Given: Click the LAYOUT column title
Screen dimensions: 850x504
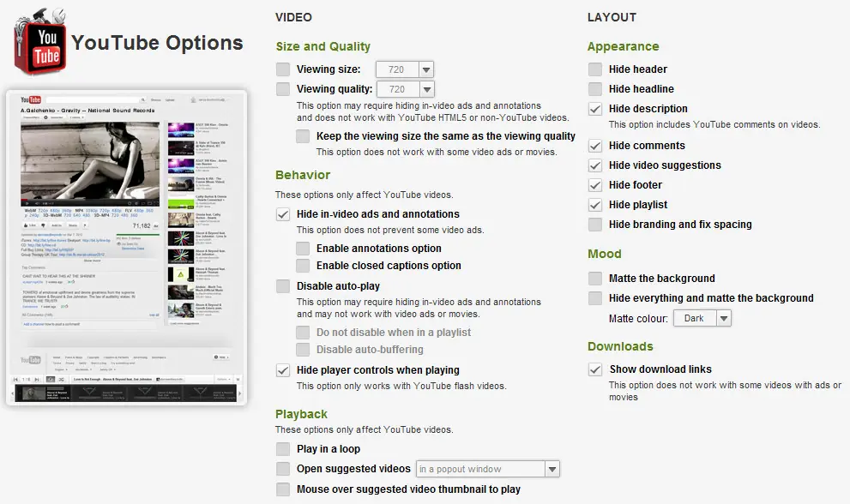Looking at the screenshot, I should click(612, 17).
